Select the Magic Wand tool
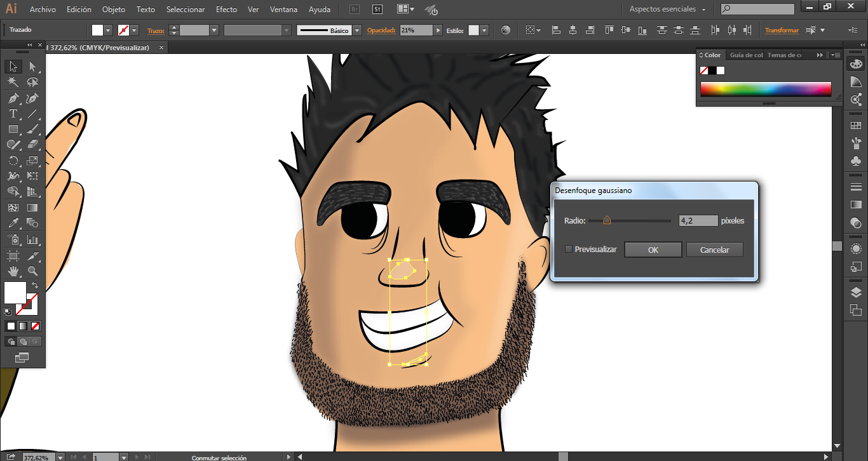Image resolution: width=868 pixels, height=461 pixels. pyautogui.click(x=13, y=82)
